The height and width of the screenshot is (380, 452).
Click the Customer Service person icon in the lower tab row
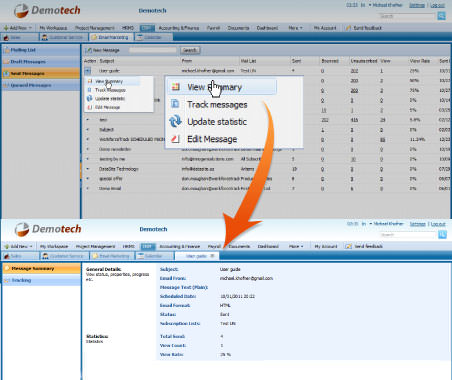pyautogui.click(x=46, y=256)
